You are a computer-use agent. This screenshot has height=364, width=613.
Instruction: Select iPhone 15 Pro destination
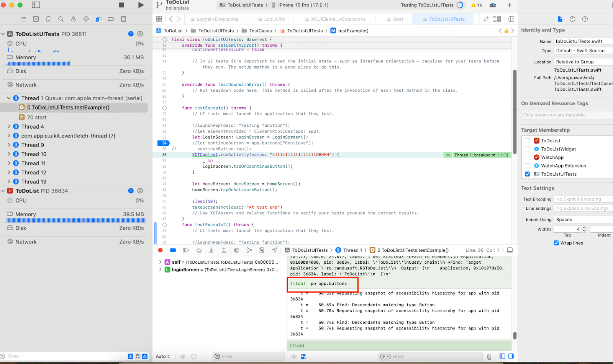click(x=300, y=5)
